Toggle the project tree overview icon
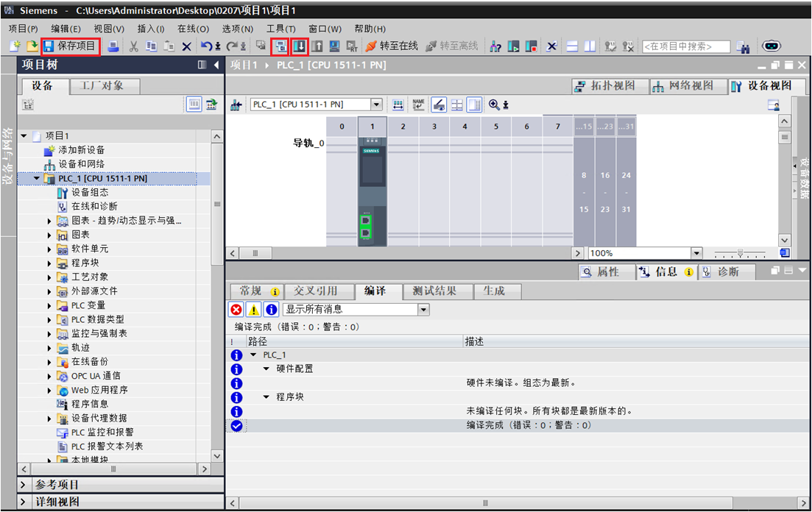 click(194, 105)
